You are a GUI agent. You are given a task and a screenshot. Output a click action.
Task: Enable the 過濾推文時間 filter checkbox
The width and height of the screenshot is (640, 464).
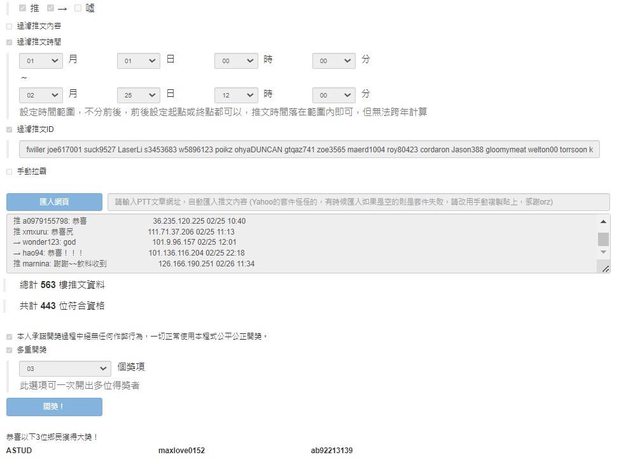coord(10,42)
